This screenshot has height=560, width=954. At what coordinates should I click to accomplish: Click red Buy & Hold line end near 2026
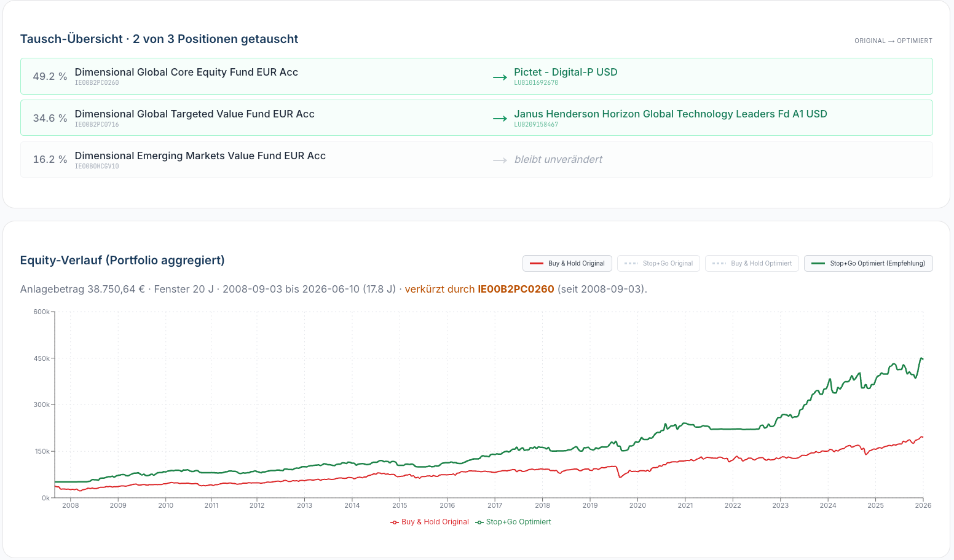click(x=922, y=437)
